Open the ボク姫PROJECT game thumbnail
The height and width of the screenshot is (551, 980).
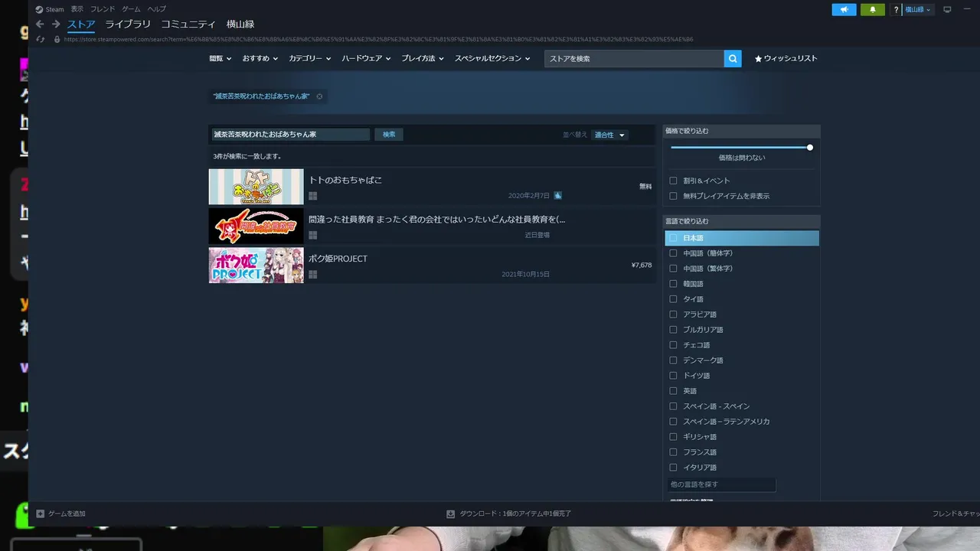tap(256, 265)
